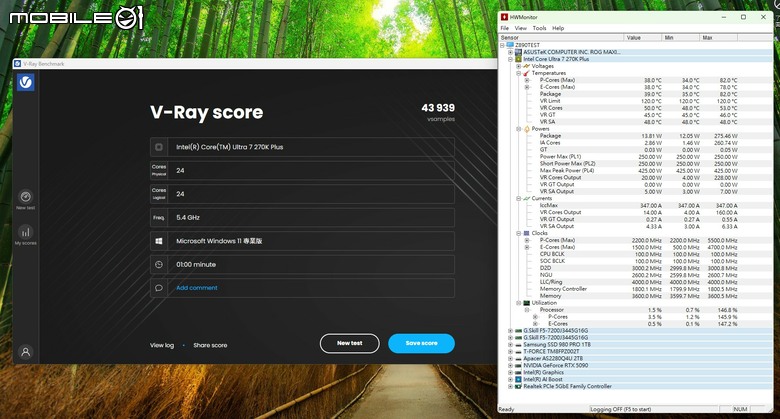Open the user account icon in V-Ray sidebar
780x419 pixels.
pos(25,352)
